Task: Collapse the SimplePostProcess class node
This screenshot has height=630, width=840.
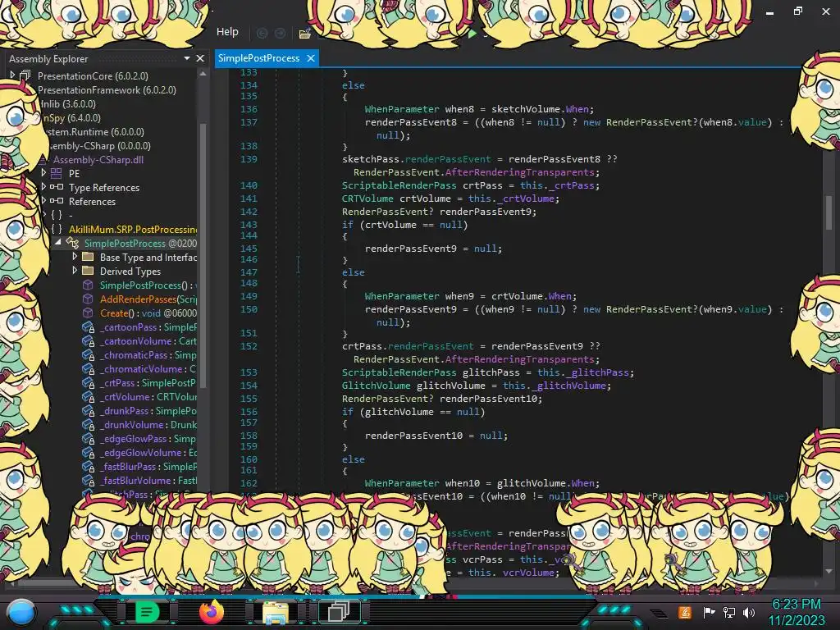Action: (58, 243)
